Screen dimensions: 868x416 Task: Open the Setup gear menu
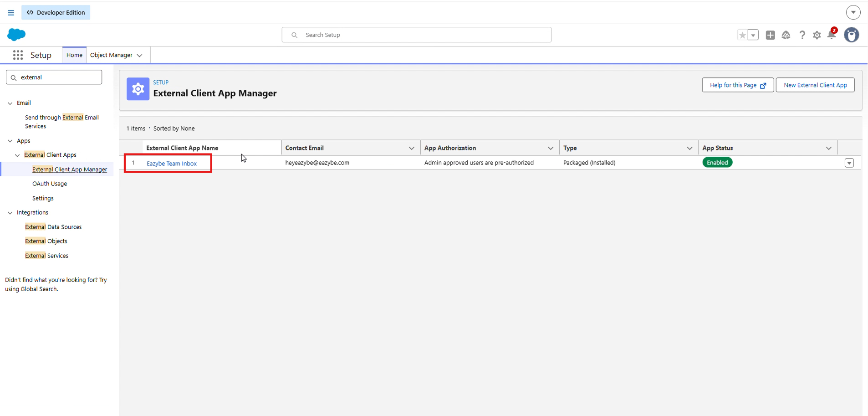[817, 35]
